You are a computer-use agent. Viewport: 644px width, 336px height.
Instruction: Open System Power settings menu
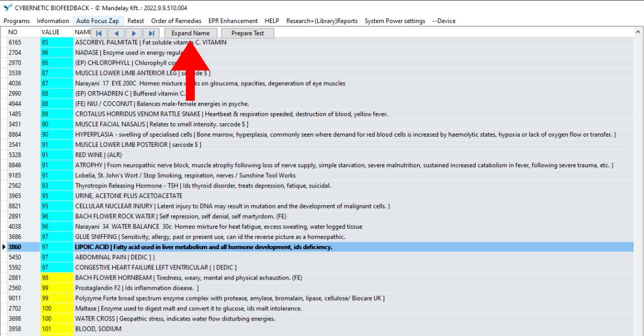[394, 21]
